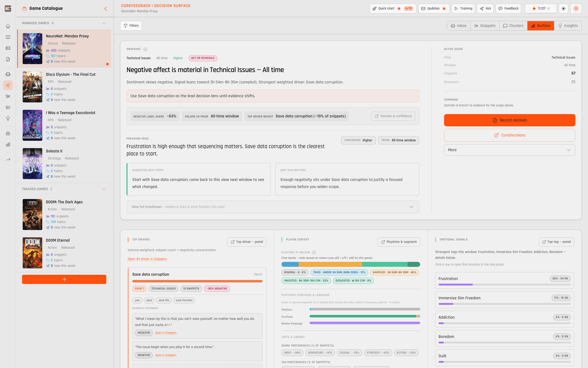588x368 pixels.
Task: Open the bar chart icon in sidebar
Action: point(8,144)
